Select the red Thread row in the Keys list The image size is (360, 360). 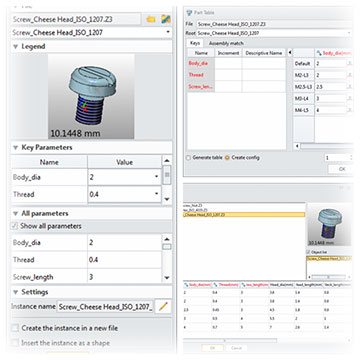click(x=201, y=75)
